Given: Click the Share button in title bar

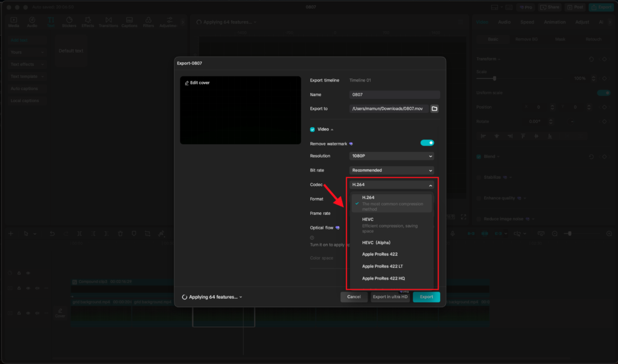Looking at the screenshot, I should (550, 7).
